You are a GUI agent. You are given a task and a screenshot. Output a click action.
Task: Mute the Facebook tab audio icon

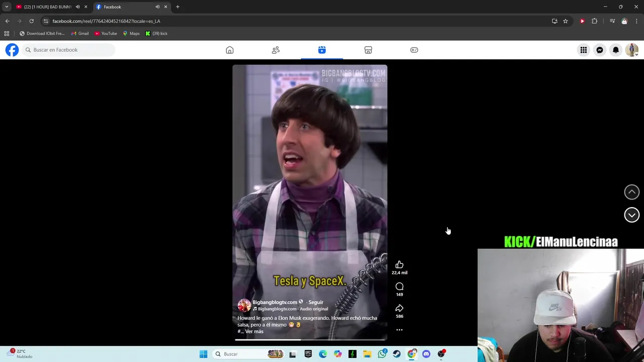(157, 7)
